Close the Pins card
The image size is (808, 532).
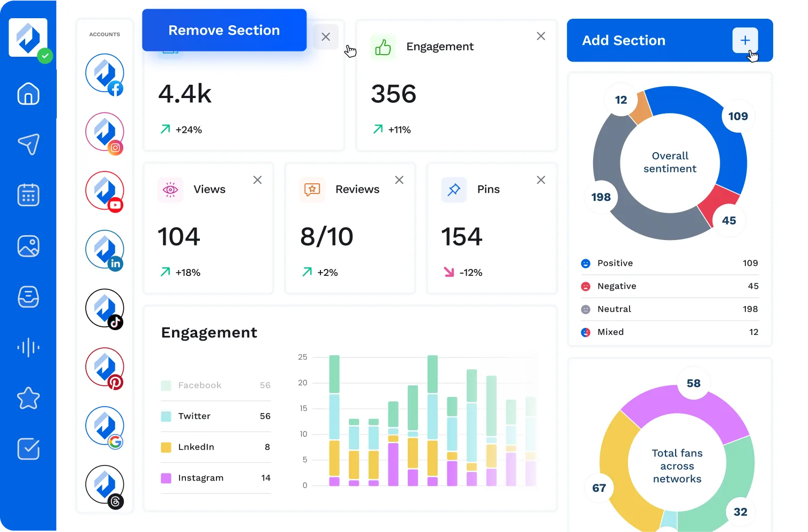pyautogui.click(x=541, y=180)
